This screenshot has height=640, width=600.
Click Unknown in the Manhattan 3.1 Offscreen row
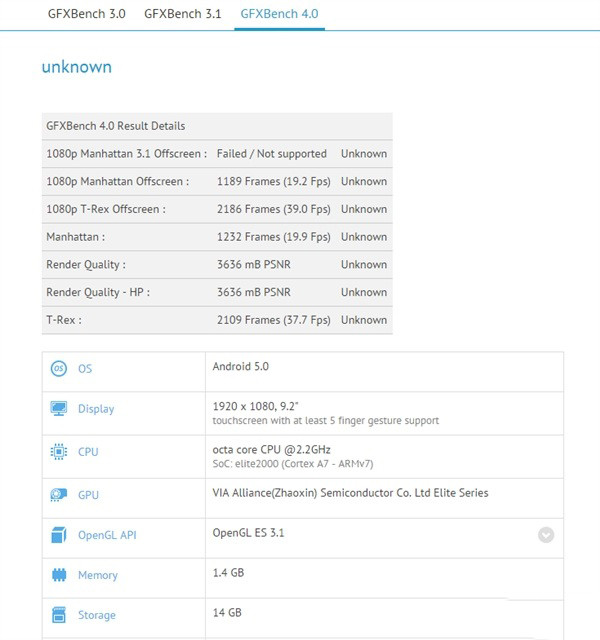pyautogui.click(x=364, y=154)
